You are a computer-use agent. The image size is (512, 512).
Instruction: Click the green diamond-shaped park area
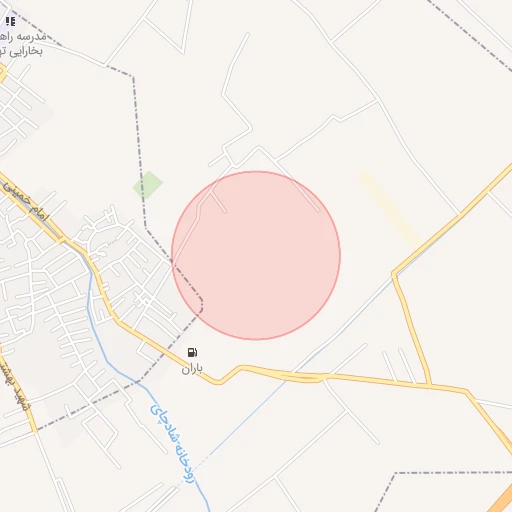[148, 185]
